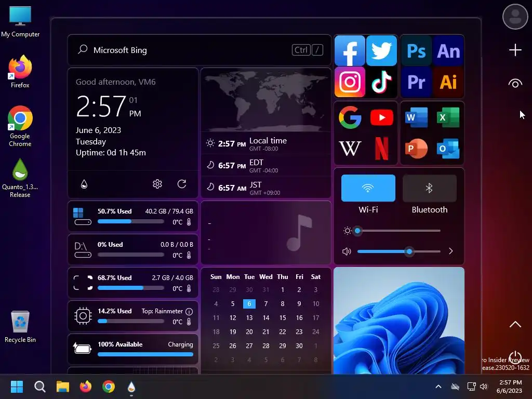Image resolution: width=532 pixels, height=399 pixels.
Task: Open the Netflix shortcut icon
Action: 382,148
